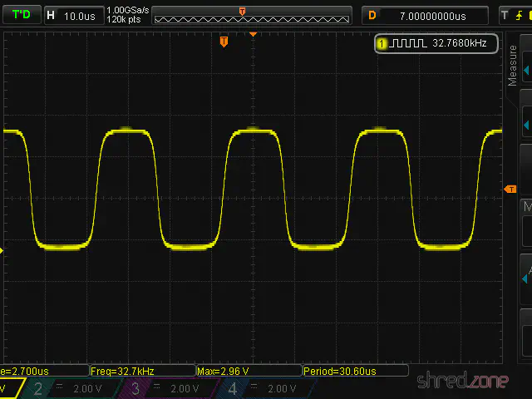Click the H horizontal timebase icon

click(x=52, y=15)
